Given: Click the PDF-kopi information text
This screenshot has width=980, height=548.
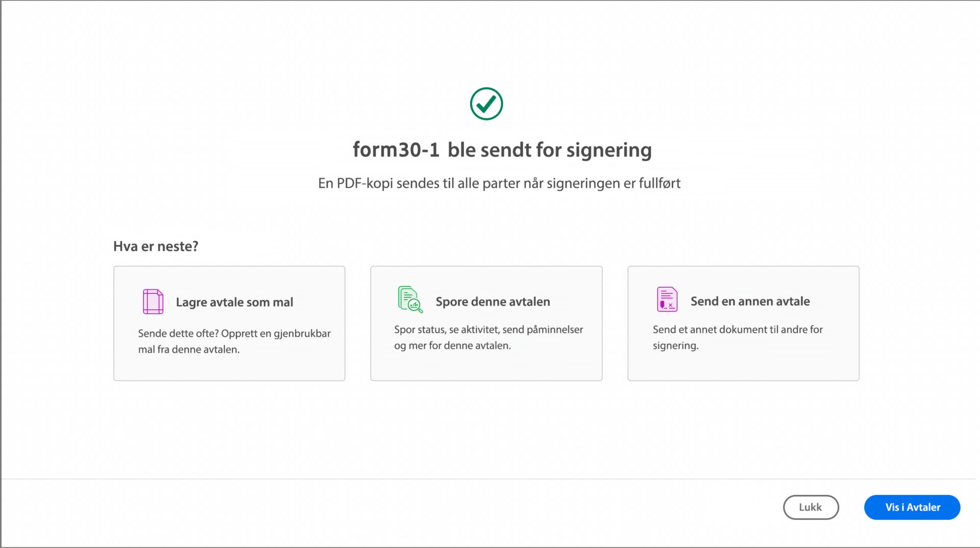Looking at the screenshot, I should pyautogui.click(x=499, y=183).
